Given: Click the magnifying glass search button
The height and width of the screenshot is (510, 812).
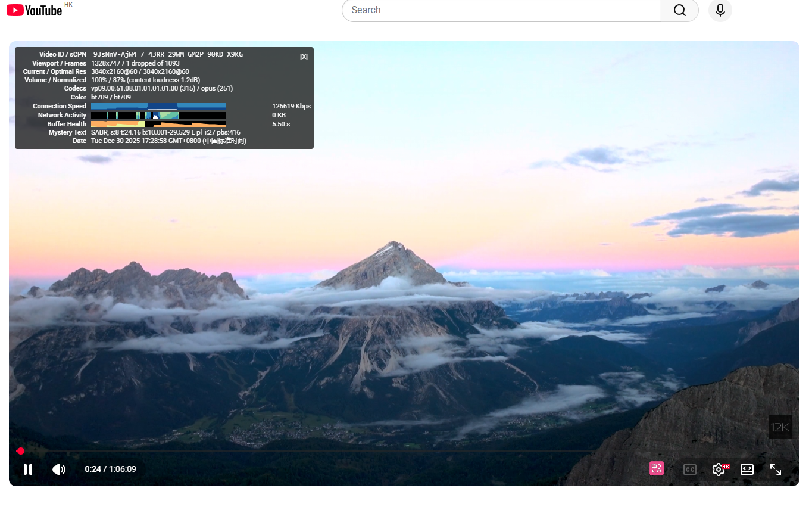Looking at the screenshot, I should (x=679, y=10).
